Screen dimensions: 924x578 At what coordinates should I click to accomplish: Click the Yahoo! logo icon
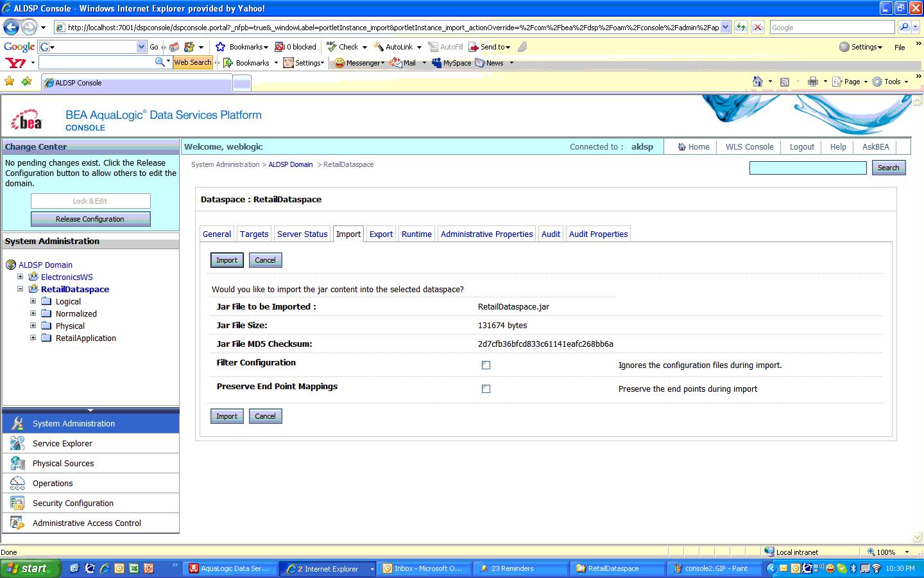tap(15, 62)
